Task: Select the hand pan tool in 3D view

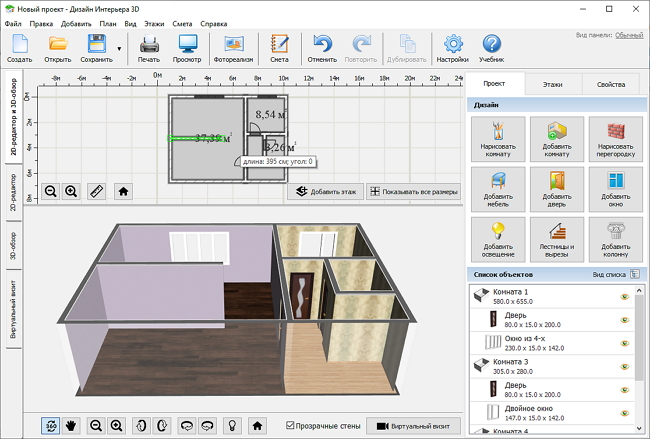Action: coord(72,425)
